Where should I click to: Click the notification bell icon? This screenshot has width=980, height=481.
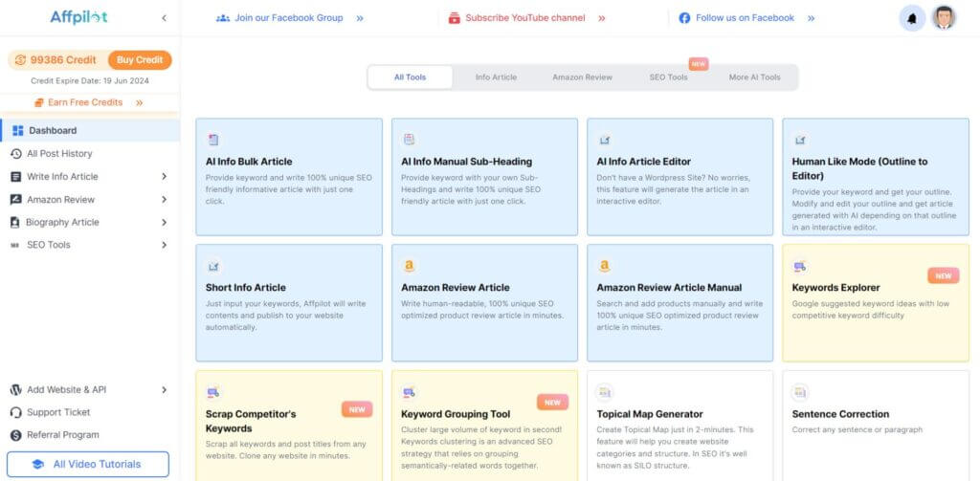pos(912,18)
